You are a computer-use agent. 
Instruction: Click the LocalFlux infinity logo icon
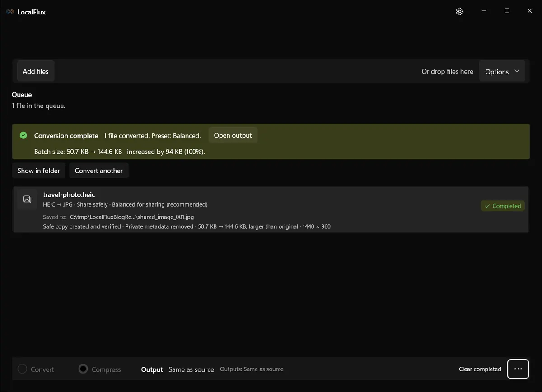(x=10, y=12)
